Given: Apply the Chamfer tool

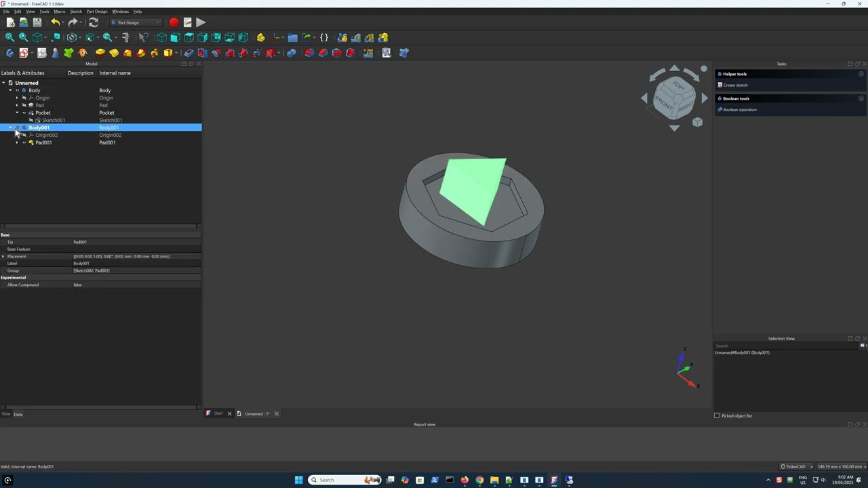Looking at the screenshot, I should coord(323,53).
